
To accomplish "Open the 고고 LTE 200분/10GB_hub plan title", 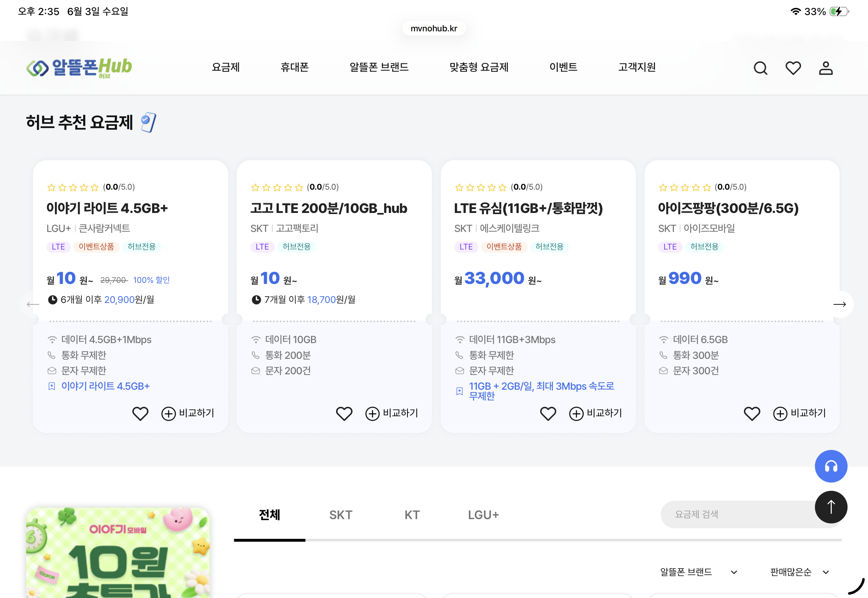I will [329, 208].
